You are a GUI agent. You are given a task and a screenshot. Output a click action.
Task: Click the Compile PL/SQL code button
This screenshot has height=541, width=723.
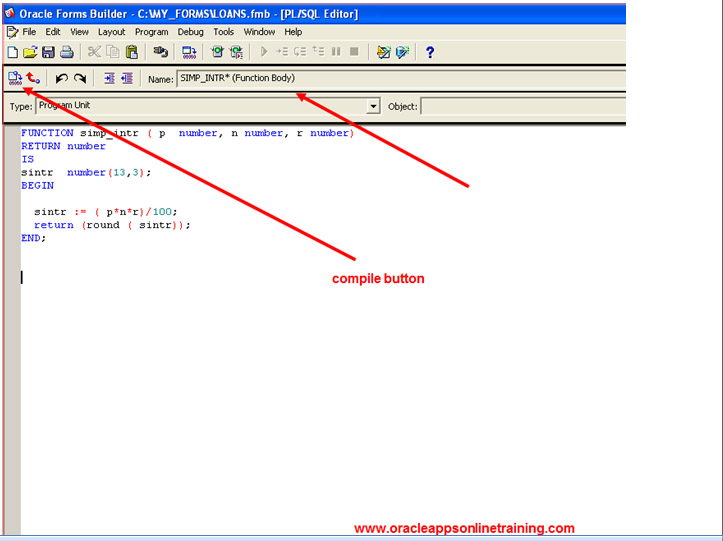(x=14, y=78)
